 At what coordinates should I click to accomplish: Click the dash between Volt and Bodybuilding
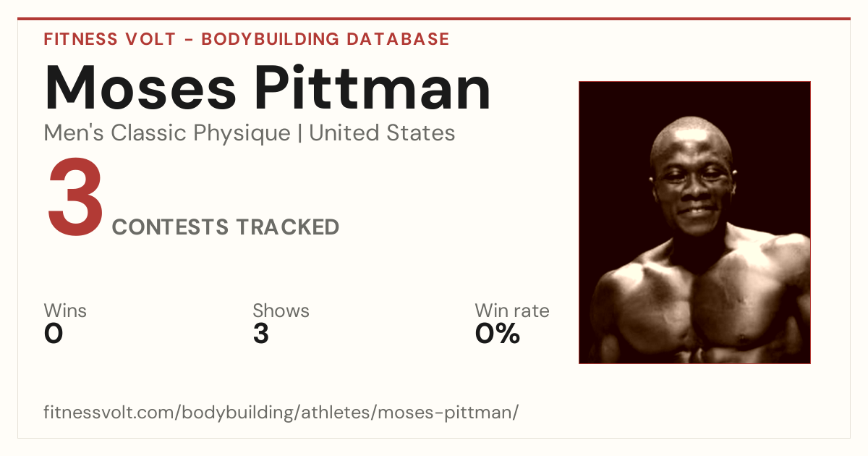(189, 40)
